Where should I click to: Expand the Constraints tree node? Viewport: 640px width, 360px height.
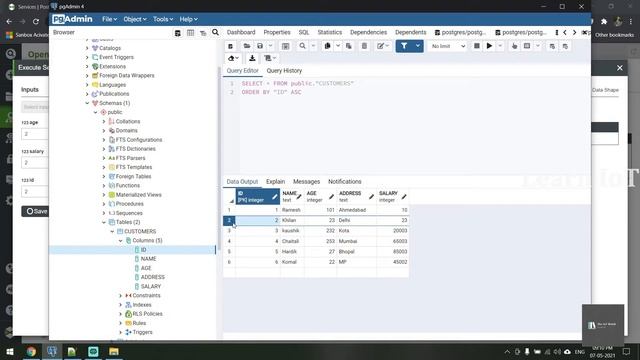tap(120, 296)
